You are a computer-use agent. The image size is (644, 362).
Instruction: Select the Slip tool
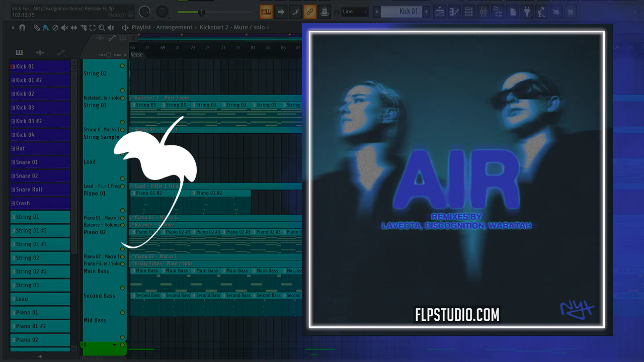coord(74,28)
